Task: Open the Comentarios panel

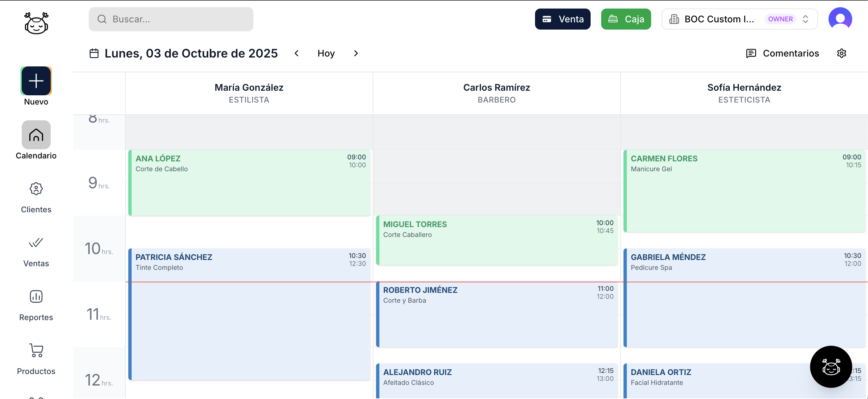Action: pos(782,53)
